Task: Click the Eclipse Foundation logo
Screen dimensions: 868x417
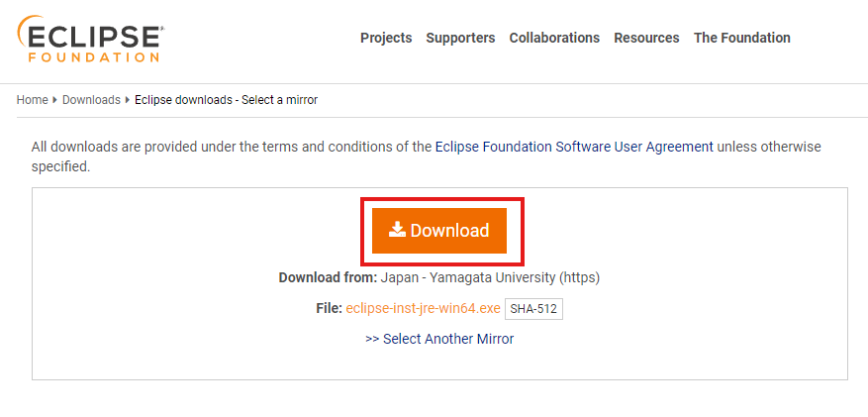Action: coord(91,39)
